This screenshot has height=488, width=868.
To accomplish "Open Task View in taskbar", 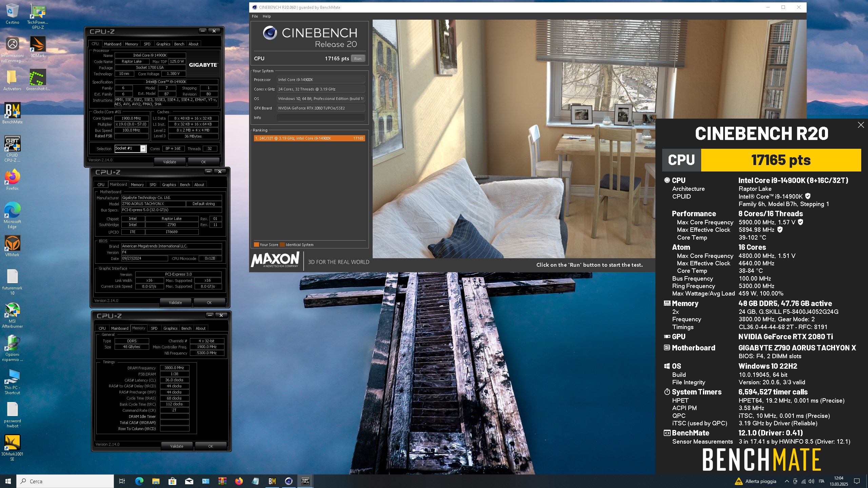I will point(122,481).
